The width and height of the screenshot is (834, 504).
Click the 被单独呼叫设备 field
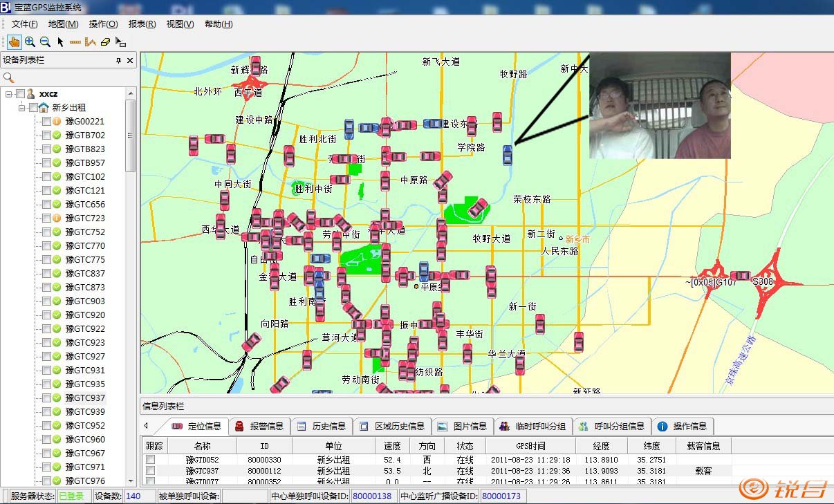(x=244, y=496)
